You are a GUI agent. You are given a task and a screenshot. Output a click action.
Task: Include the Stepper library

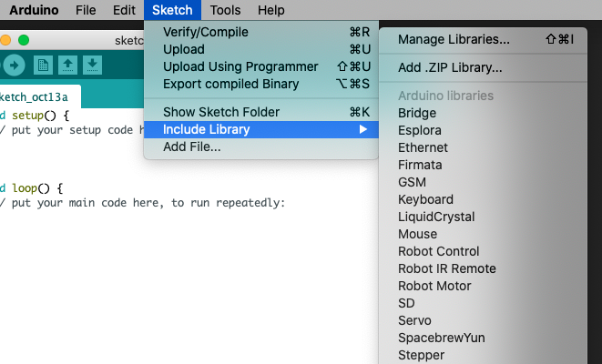(x=483, y=355)
